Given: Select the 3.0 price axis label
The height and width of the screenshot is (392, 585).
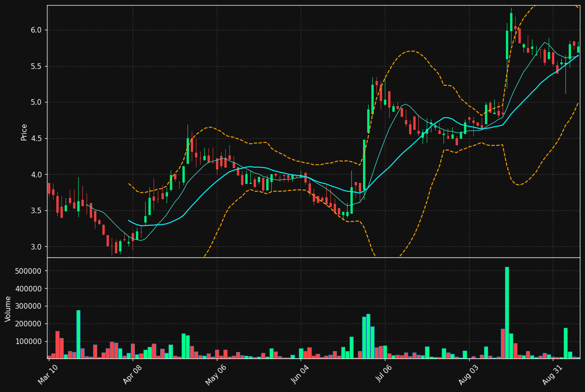Looking at the screenshot, I should (x=36, y=247).
